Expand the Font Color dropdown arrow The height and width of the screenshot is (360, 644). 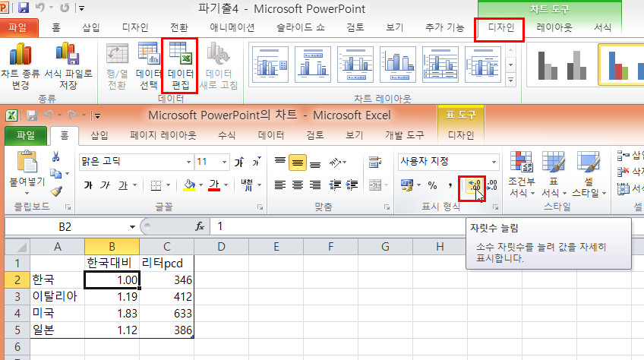pos(226,185)
